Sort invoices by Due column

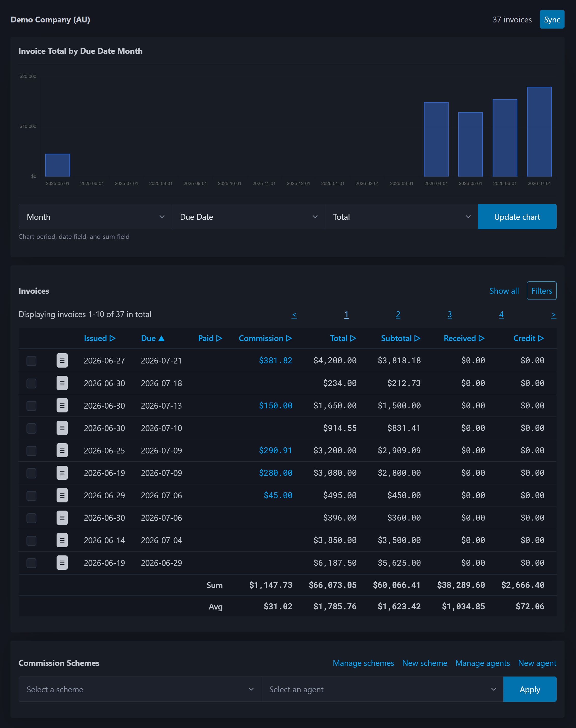152,338
